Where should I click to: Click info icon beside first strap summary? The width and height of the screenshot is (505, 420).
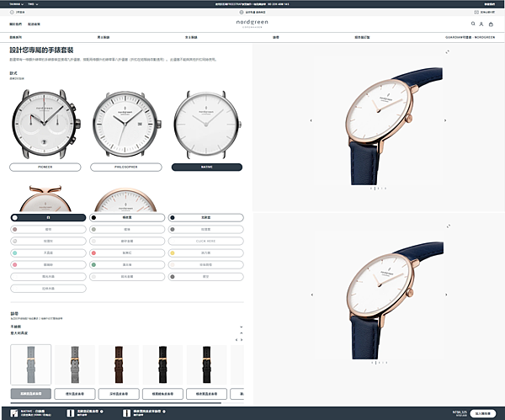click(x=102, y=412)
